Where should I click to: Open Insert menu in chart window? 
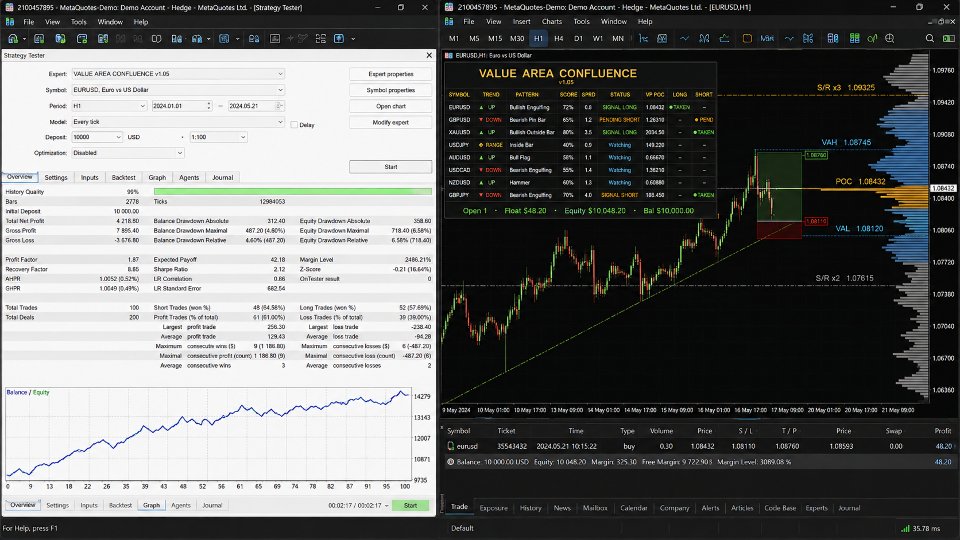tap(522, 21)
